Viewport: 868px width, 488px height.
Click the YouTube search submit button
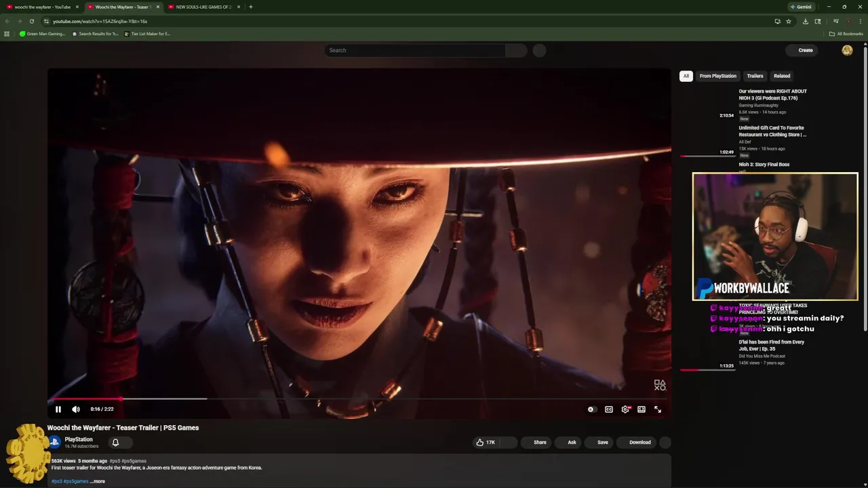[x=516, y=50]
